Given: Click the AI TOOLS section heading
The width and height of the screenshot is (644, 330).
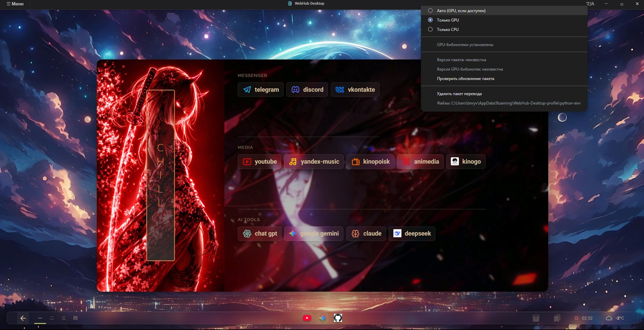Looking at the screenshot, I should click(249, 220).
